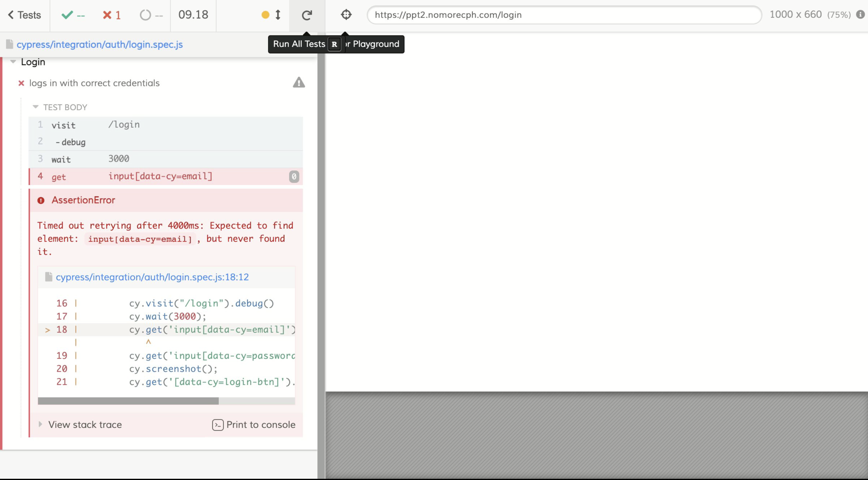Click code line 17 cy.wait(3000)

(166, 317)
